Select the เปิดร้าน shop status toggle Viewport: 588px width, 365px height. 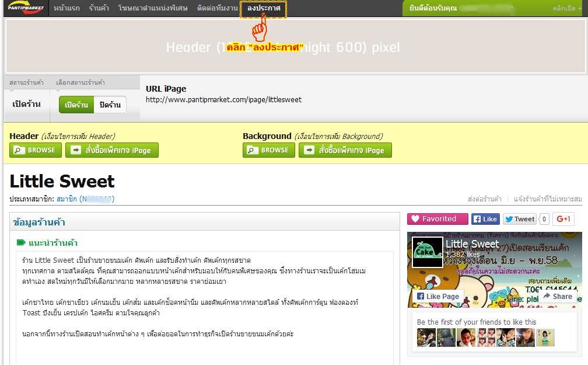point(76,105)
